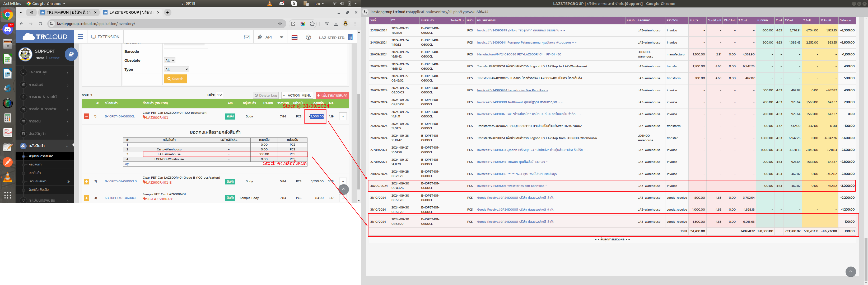Click the blue book icon beside SUPPORT
Image resolution: width=868 pixels, height=285 pixels.
click(x=71, y=54)
